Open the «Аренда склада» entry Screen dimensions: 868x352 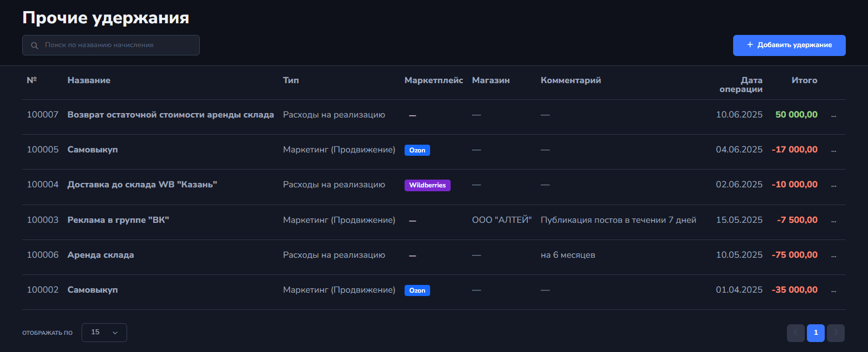click(100, 255)
